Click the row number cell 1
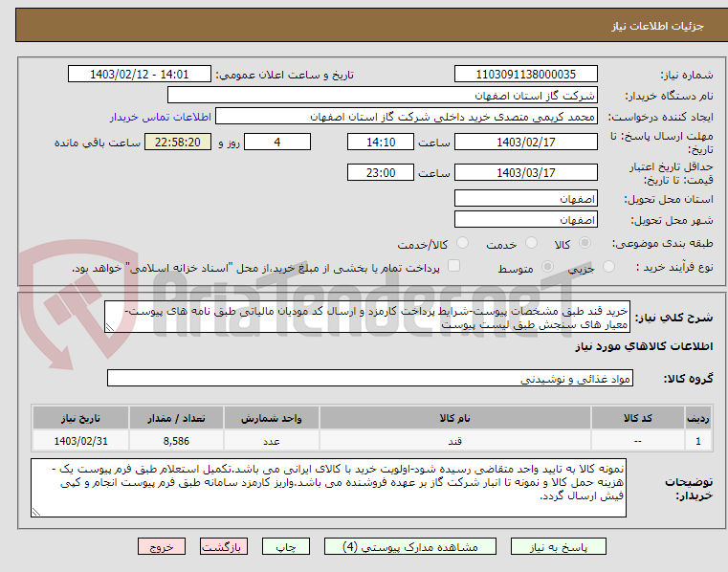Image resolution: width=728 pixels, height=572 pixels. (x=697, y=441)
